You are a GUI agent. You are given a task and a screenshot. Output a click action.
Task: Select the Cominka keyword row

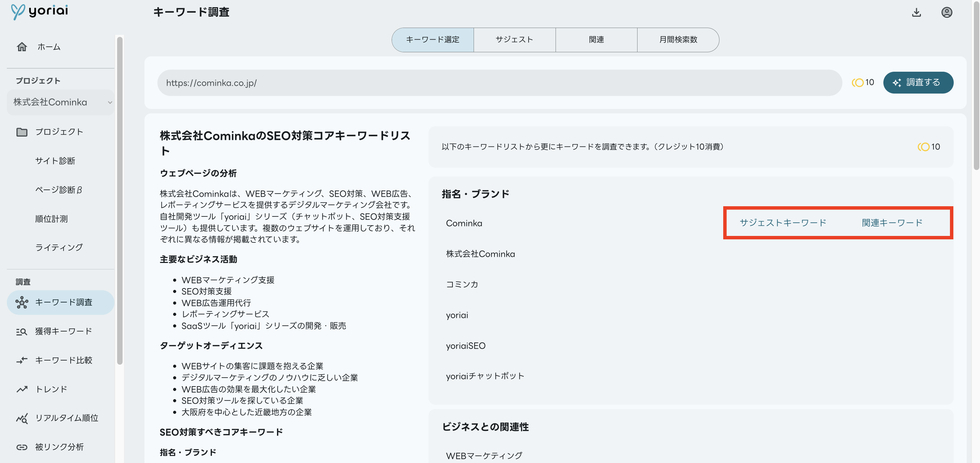(690, 223)
